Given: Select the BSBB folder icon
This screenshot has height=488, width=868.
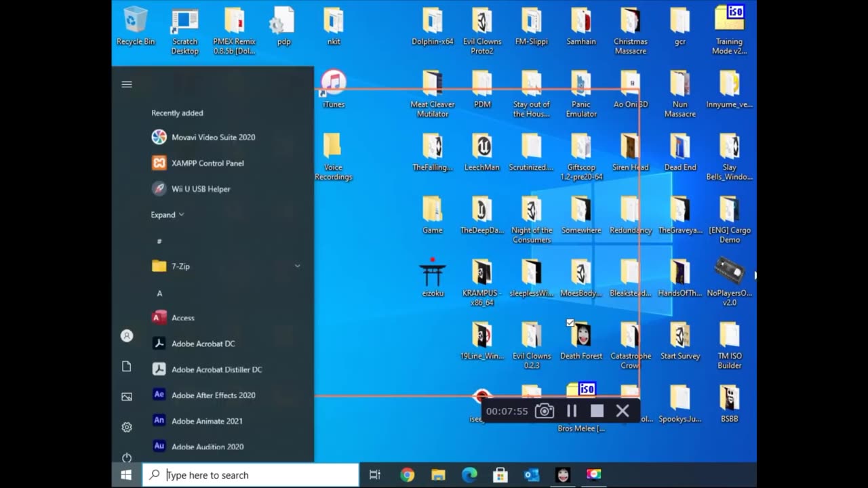Looking at the screenshot, I should tap(730, 404).
